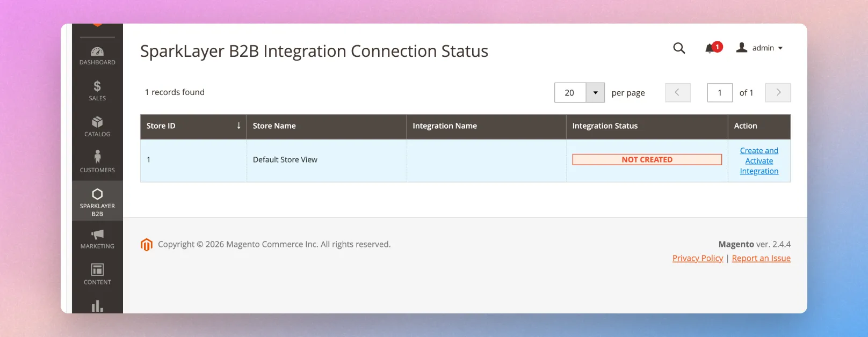Viewport: 868px width, 337px height.
Task: Open notifications bell with 1 alert
Action: (713, 48)
